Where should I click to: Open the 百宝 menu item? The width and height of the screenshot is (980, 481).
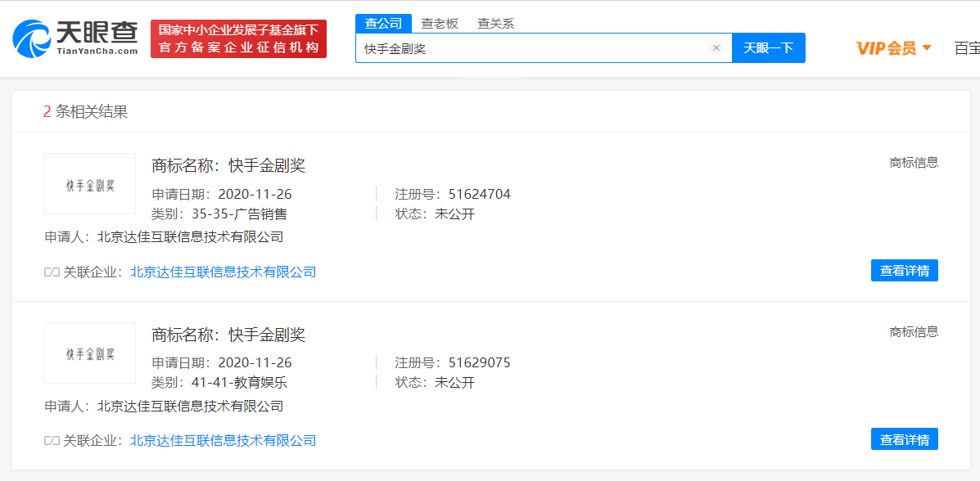969,47
